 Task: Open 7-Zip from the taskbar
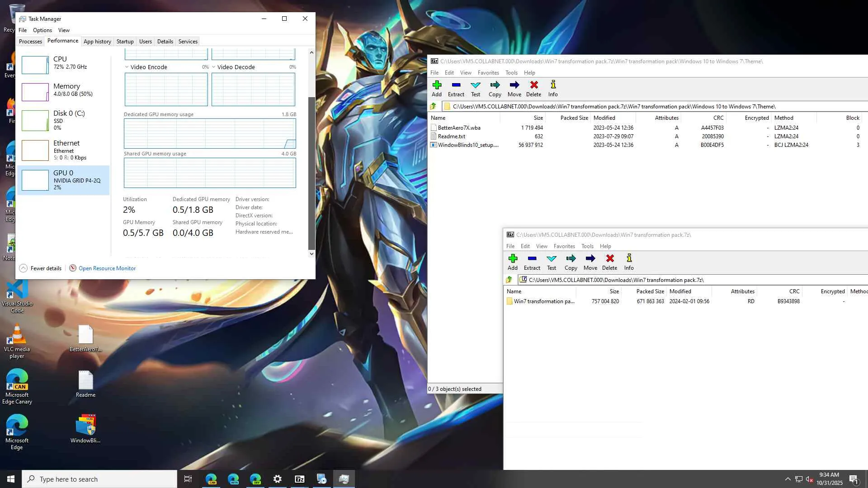click(299, 479)
